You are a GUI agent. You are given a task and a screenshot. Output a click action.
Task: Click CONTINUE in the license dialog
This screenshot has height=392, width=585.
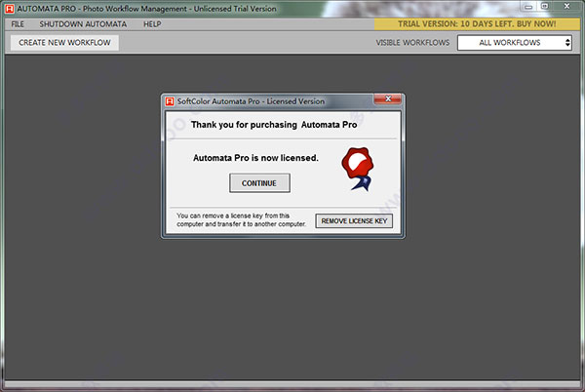259,183
